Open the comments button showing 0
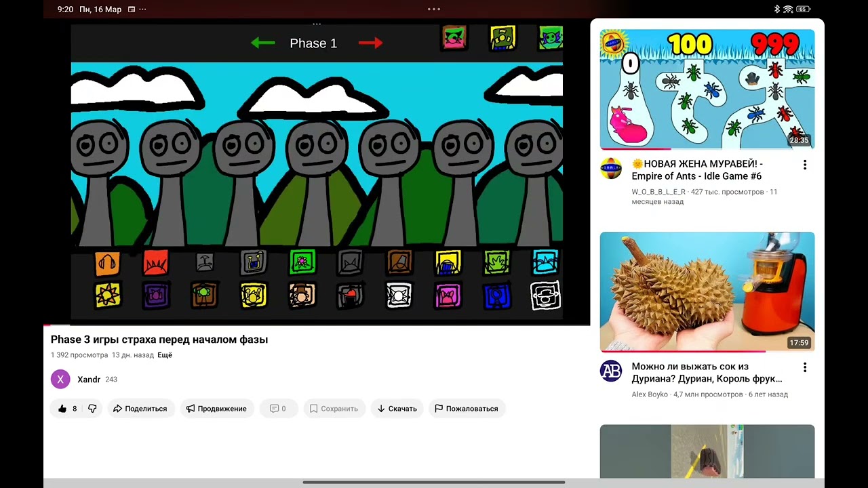The image size is (868, 488). pos(278,409)
